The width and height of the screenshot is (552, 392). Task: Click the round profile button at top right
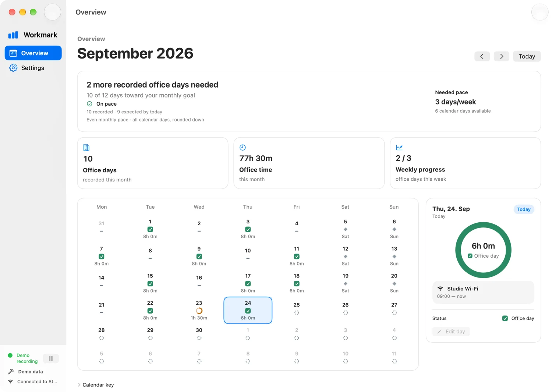tap(540, 12)
